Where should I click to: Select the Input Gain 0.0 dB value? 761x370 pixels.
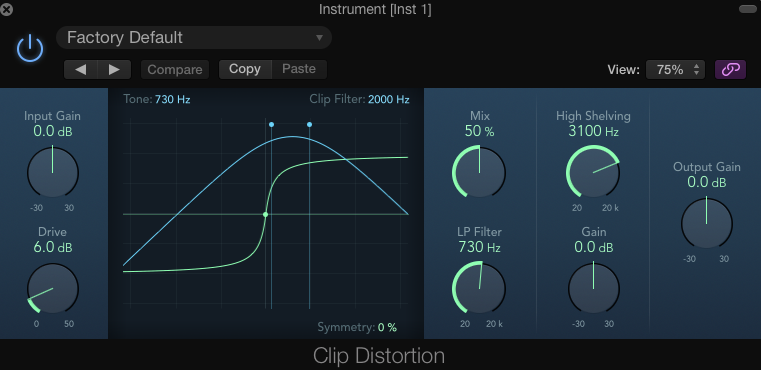tap(53, 131)
